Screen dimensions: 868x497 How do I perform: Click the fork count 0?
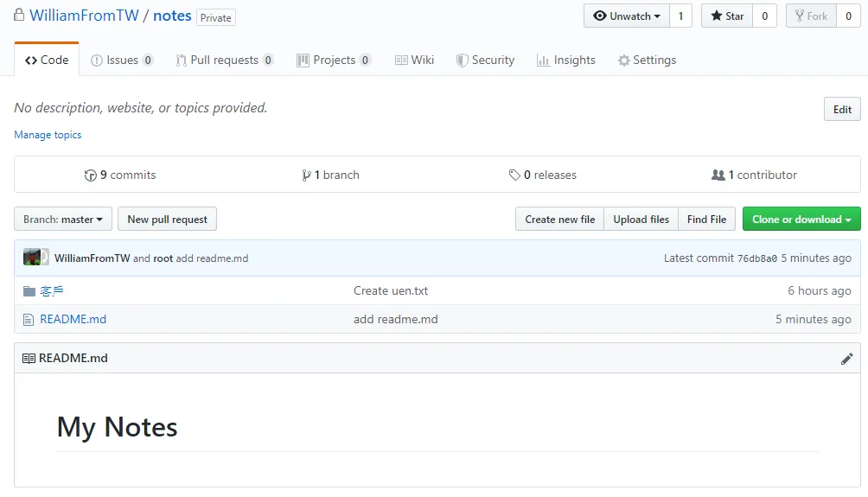(x=848, y=16)
